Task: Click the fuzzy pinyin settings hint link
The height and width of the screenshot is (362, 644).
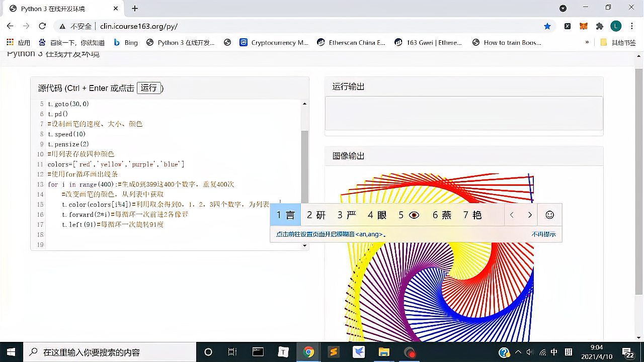Action: tap(331, 234)
